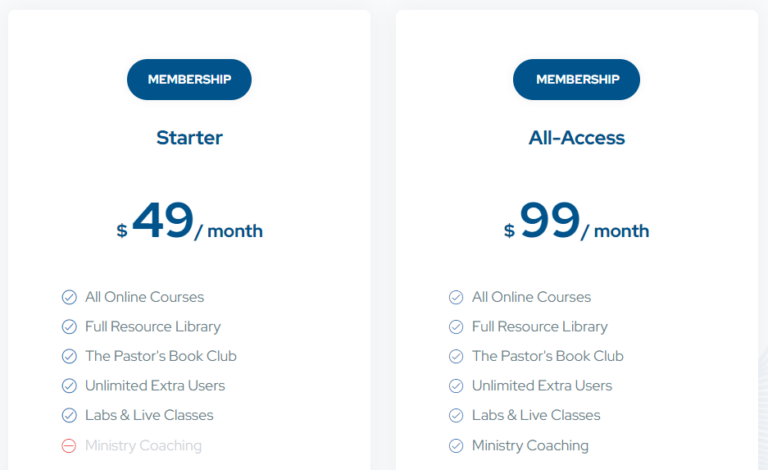This screenshot has width=768, height=470.
Task: Click Starter's Labs & Live Classes check icon
Action: (x=69, y=415)
